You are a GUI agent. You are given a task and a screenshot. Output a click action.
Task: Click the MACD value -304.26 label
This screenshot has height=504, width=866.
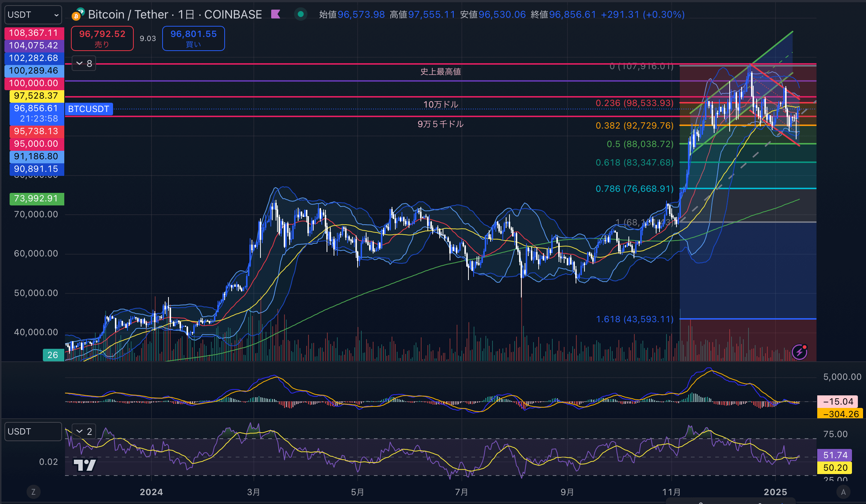pyautogui.click(x=841, y=414)
